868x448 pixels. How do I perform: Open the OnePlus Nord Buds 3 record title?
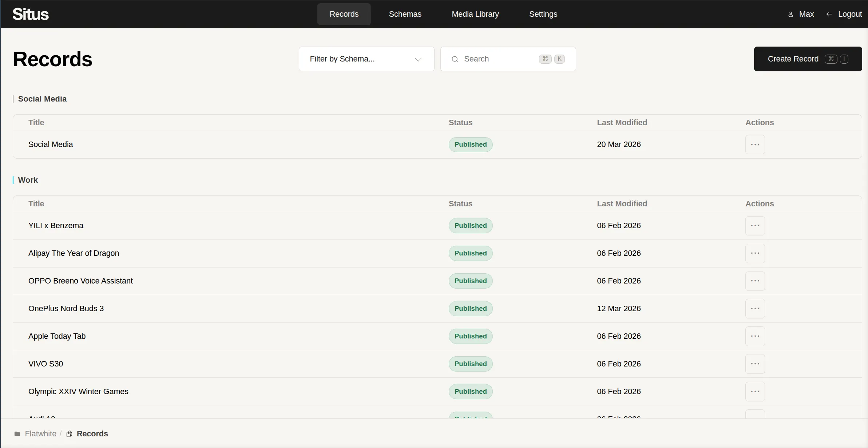coord(66,309)
